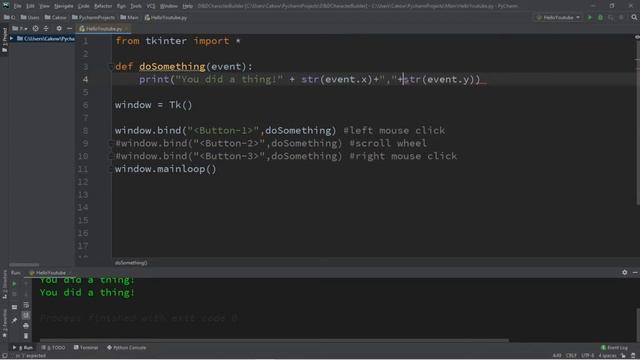Open the VCS menu
640x360 pixels.
click(x=151, y=6)
